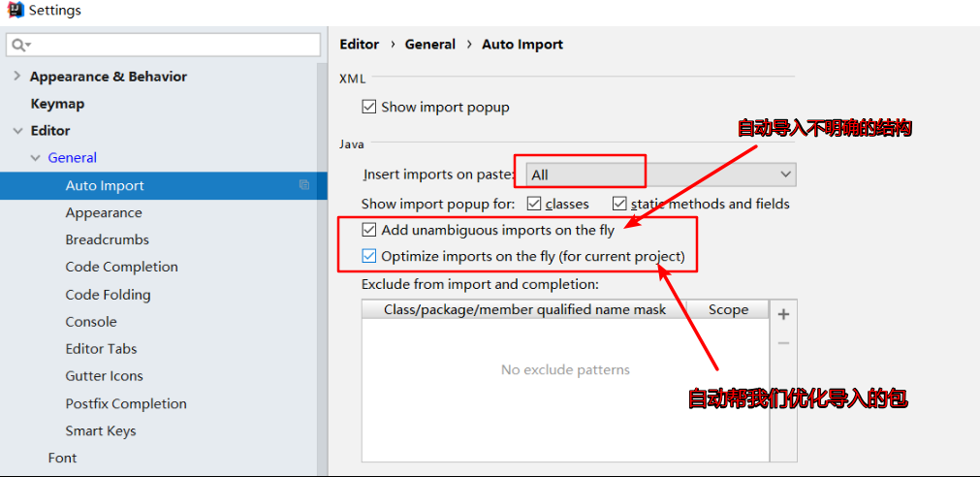Toggle XML Show import popup checkbox

[x=368, y=107]
